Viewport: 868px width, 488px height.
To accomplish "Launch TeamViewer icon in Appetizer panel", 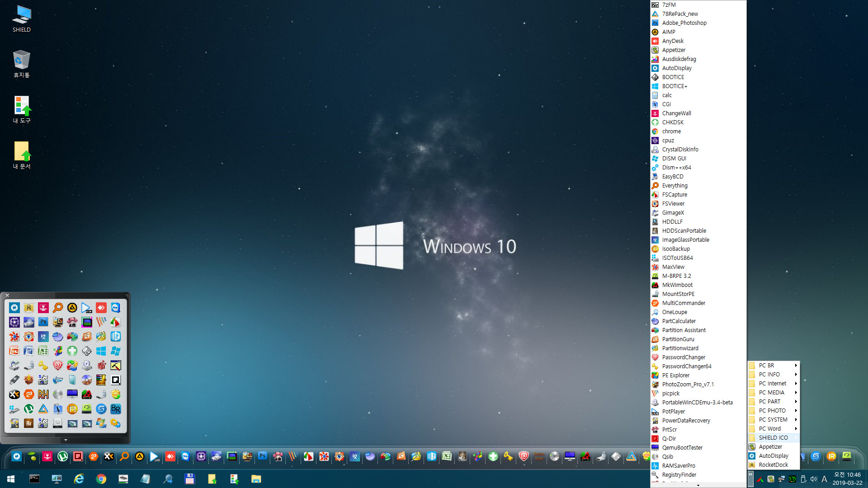I will tap(116, 308).
